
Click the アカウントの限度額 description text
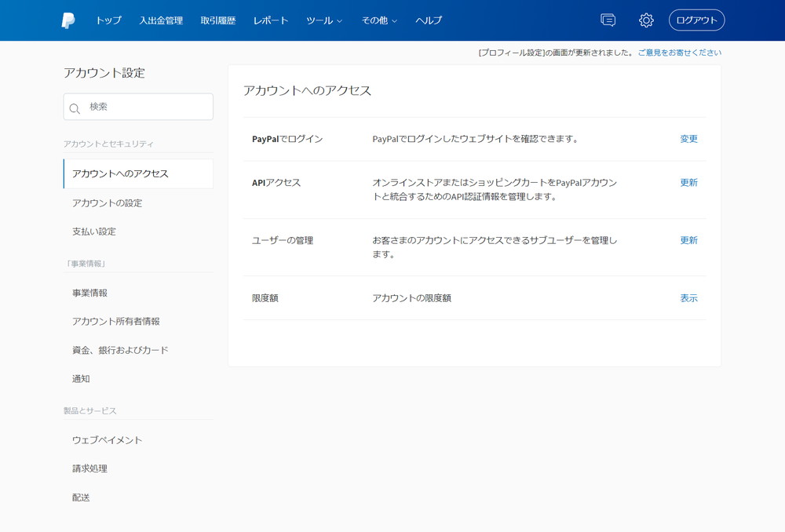pyautogui.click(x=411, y=298)
